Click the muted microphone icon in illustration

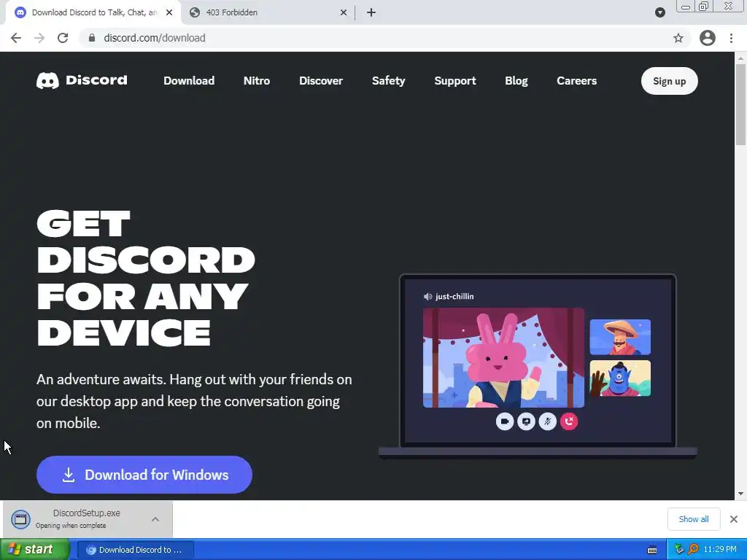pyautogui.click(x=547, y=421)
